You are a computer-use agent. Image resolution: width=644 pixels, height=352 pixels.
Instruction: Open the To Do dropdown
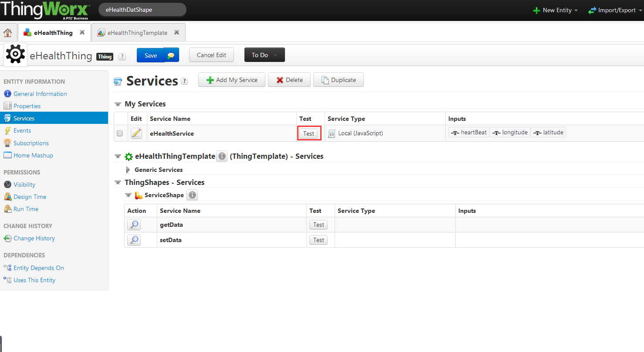[264, 55]
